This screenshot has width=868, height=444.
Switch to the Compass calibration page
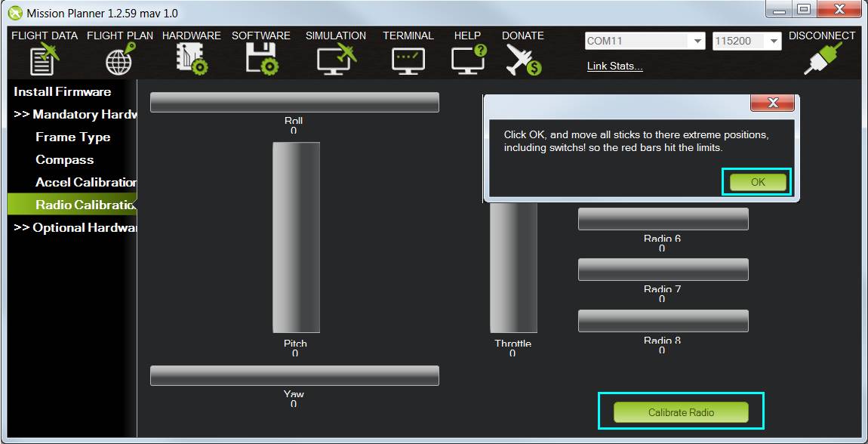click(x=65, y=159)
